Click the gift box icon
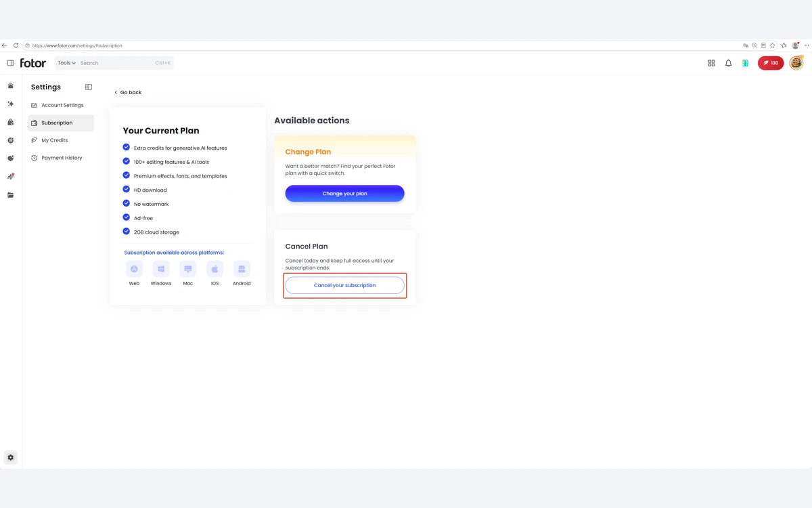The height and width of the screenshot is (508, 812). [745, 63]
